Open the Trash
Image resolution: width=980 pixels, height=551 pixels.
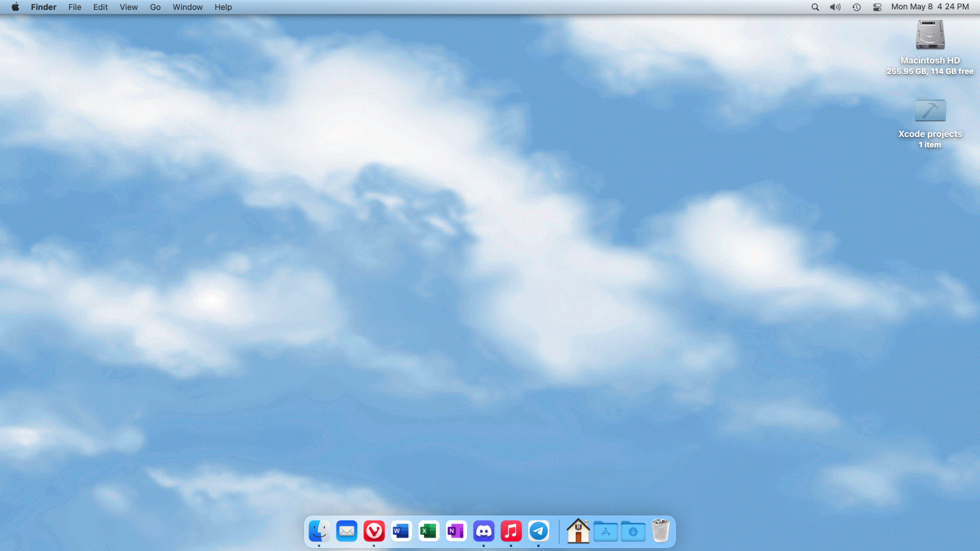point(661,530)
